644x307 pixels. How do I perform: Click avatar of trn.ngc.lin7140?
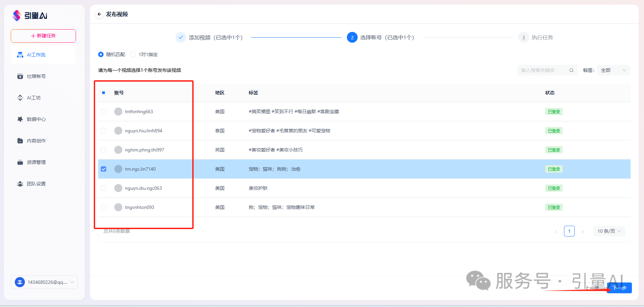(x=118, y=169)
